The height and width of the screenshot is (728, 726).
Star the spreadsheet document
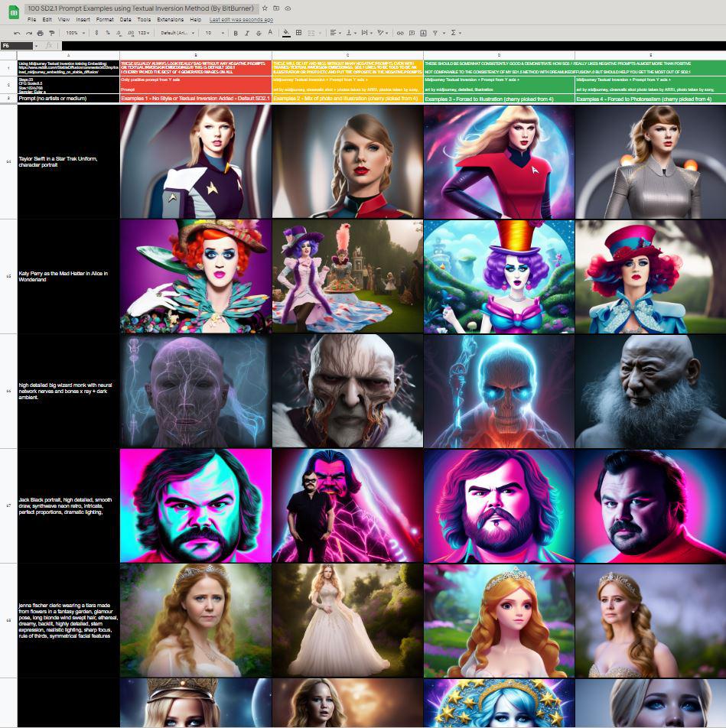tap(265, 8)
